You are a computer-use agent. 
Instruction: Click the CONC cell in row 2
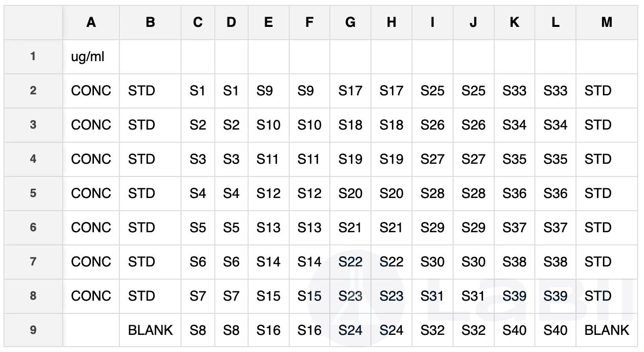[x=91, y=91]
